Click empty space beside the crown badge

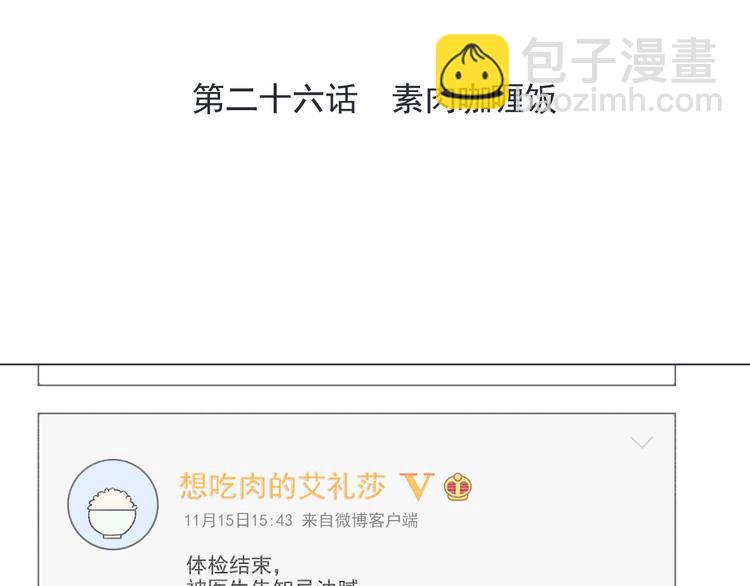(x=550, y=487)
